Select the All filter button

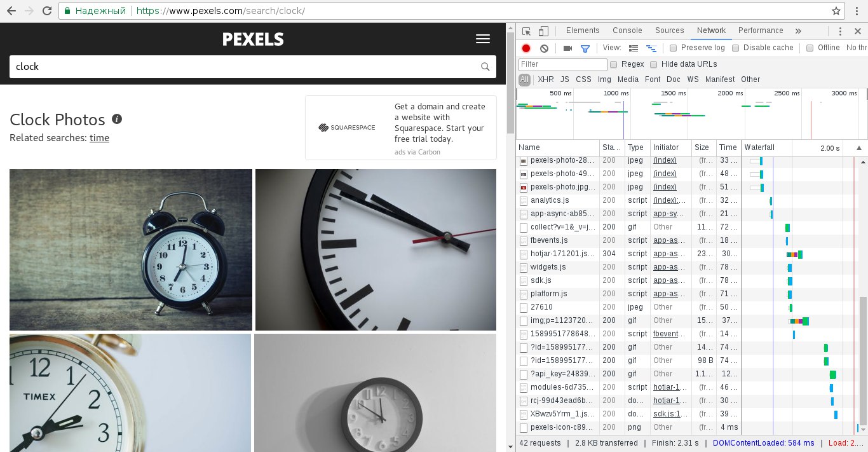(x=524, y=79)
